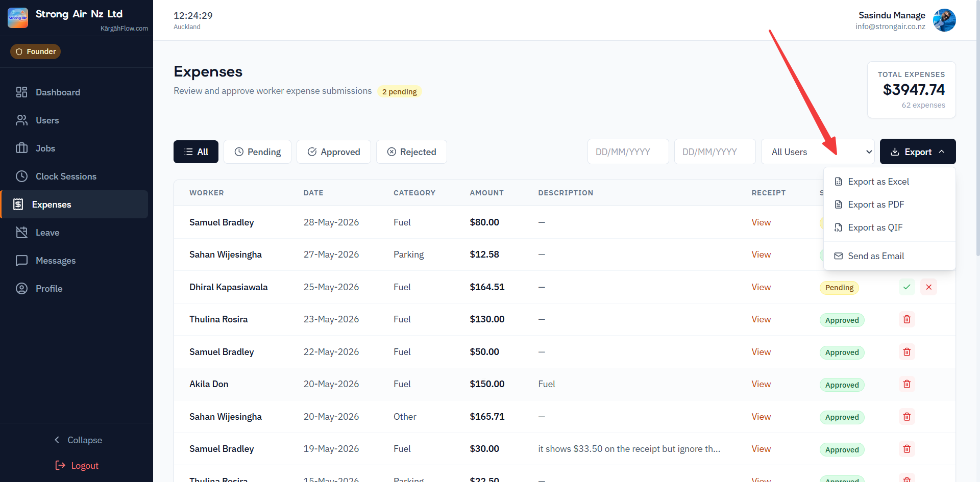Click the Date column header
Image resolution: width=980 pixels, height=482 pixels.
(x=313, y=193)
